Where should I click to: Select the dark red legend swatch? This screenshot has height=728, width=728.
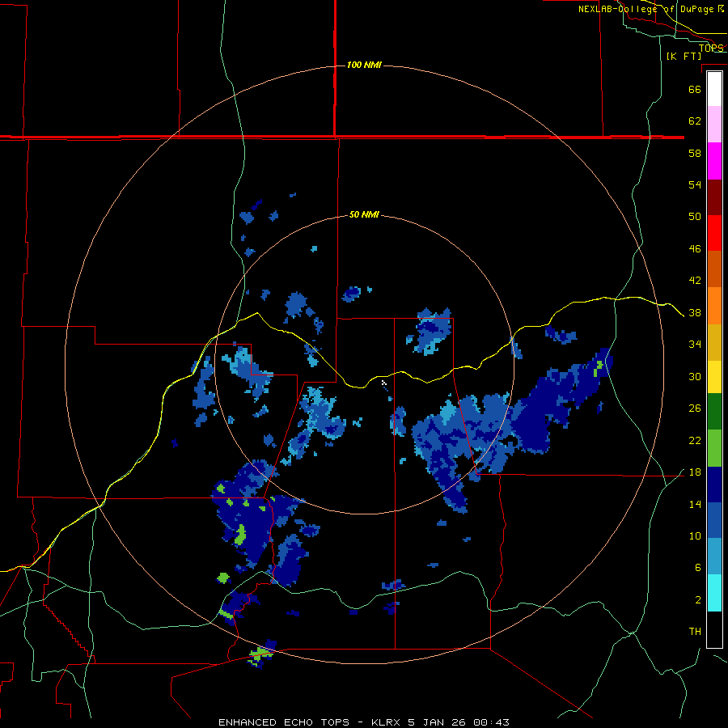coord(714,197)
